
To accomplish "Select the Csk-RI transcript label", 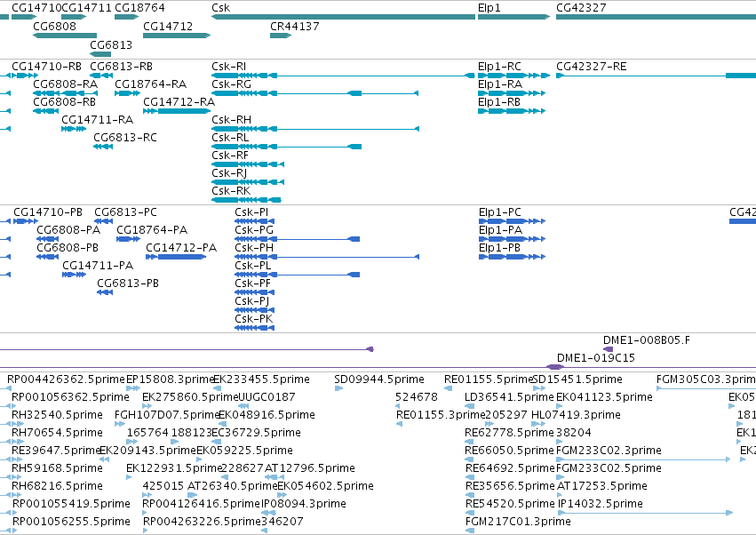I will tap(228, 67).
